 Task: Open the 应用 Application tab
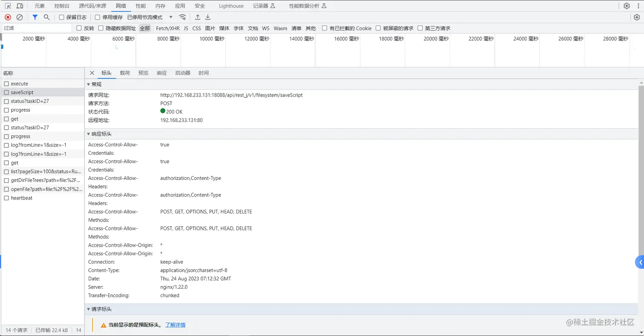pos(180,6)
